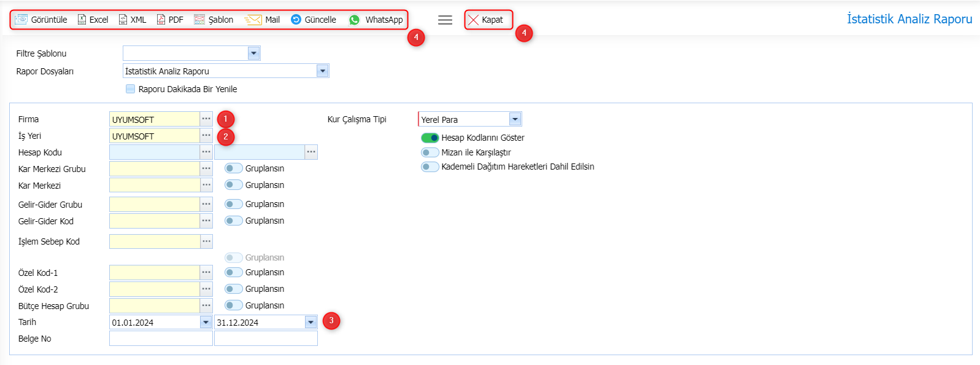Open Kar Merkezi Grubu lookup button
The width and height of the screenshot is (980, 365).
[206, 168]
